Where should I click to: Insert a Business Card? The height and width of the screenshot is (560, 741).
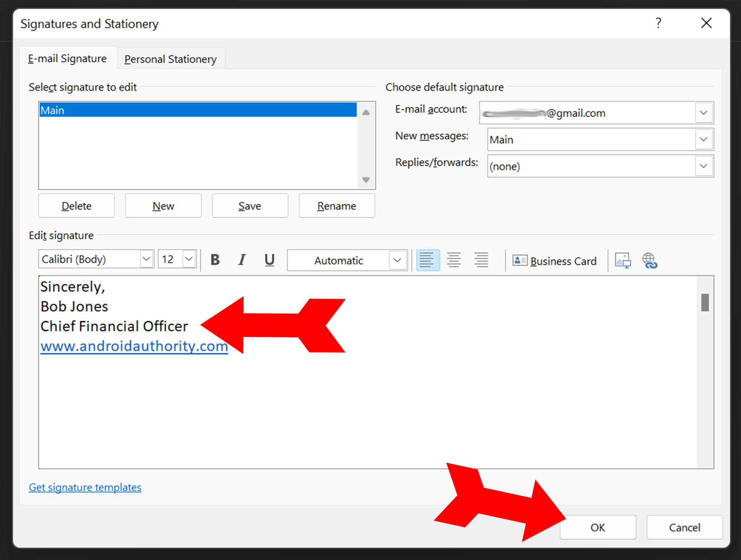click(x=555, y=261)
